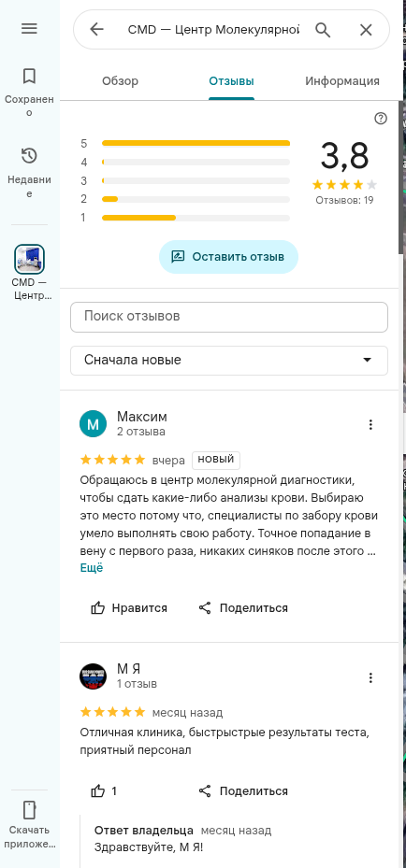Switch to the Обзор tab
The width and height of the screenshot is (406, 868).
[120, 81]
